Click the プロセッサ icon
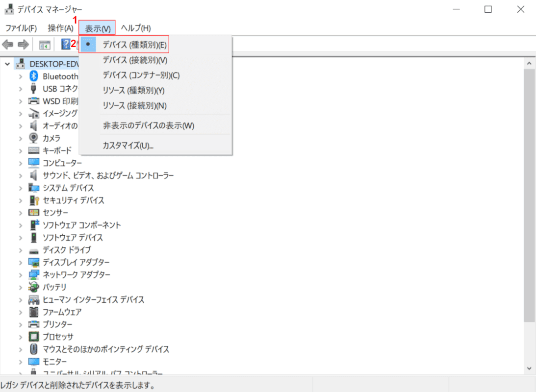 click(x=33, y=337)
